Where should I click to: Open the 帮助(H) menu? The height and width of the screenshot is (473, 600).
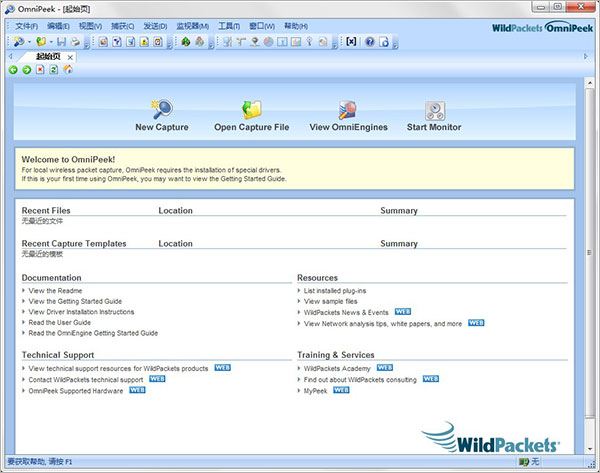[x=295, y=26]
